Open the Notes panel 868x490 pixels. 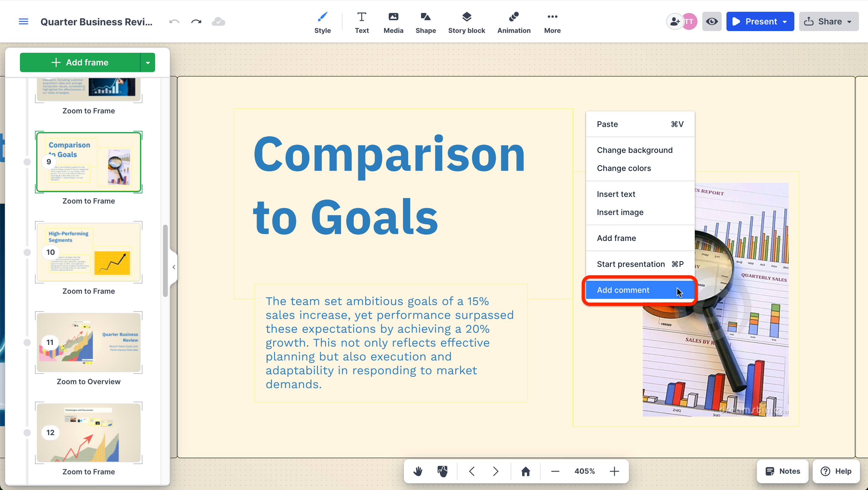pos(782,471)
